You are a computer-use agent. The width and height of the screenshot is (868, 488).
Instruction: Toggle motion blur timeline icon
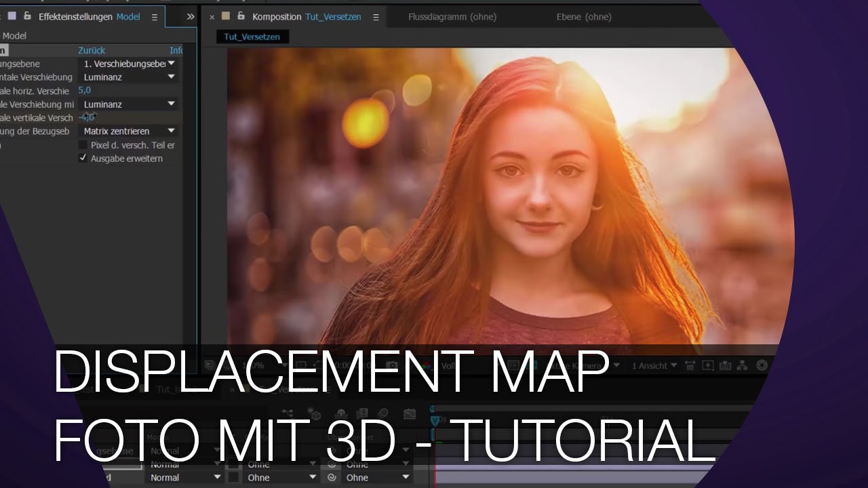click(x=383, y=413)
